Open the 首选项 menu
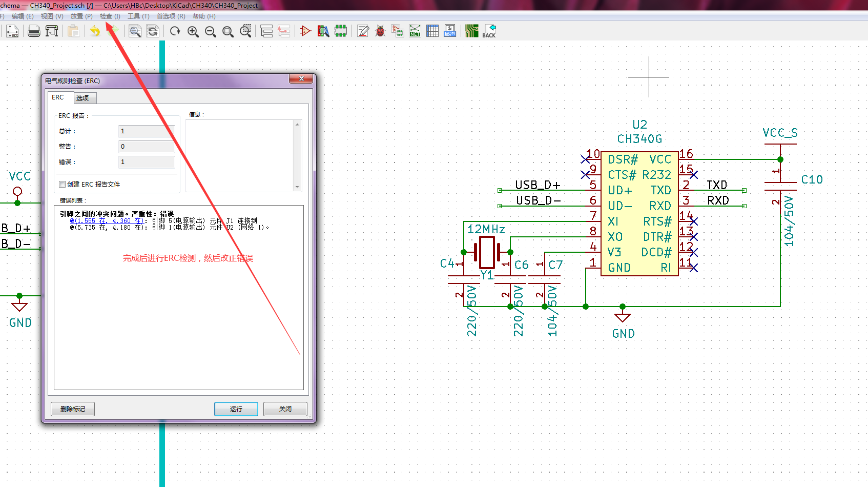 [170, 16]
